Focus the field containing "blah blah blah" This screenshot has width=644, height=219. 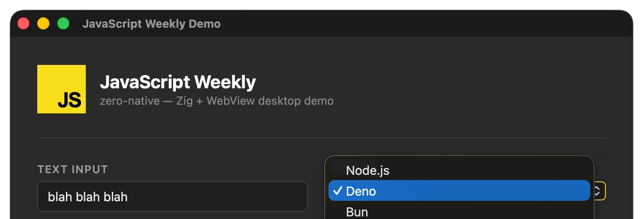[x=172, y=196]
